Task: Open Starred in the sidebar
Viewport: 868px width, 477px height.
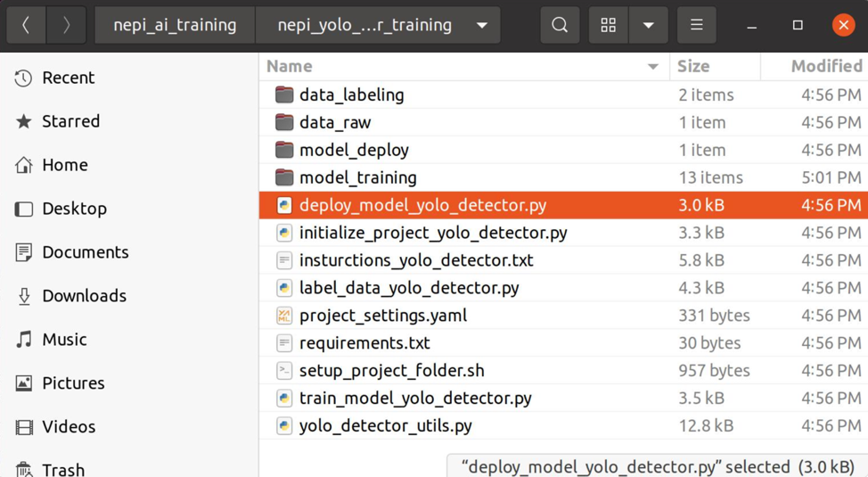Action: pos(70,121)
